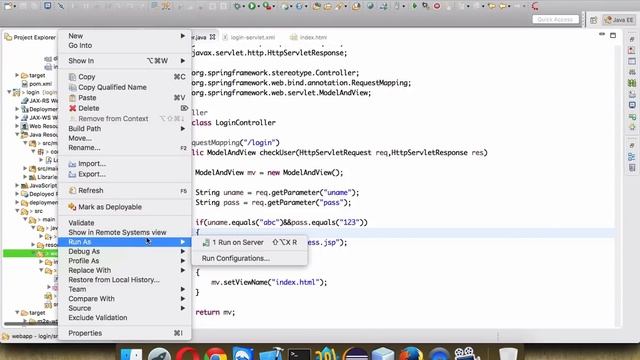Click the red curved arrow toolbar icon
Viewport: 640px width, 360px height.
tap(535, 6)
